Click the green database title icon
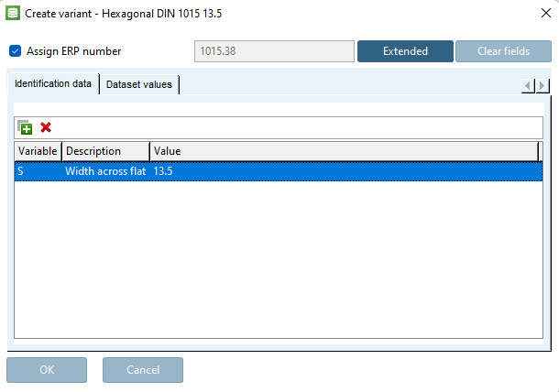This screenshot has width=559, height=392. 13,13
